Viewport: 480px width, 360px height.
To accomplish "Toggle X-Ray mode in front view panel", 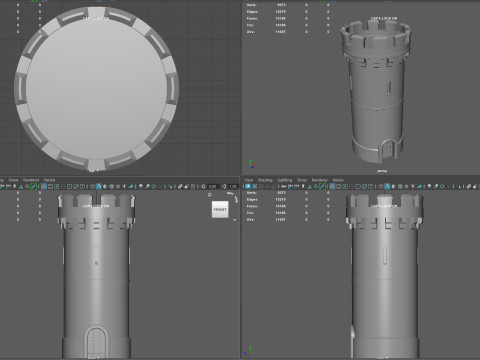I will 180,186.
